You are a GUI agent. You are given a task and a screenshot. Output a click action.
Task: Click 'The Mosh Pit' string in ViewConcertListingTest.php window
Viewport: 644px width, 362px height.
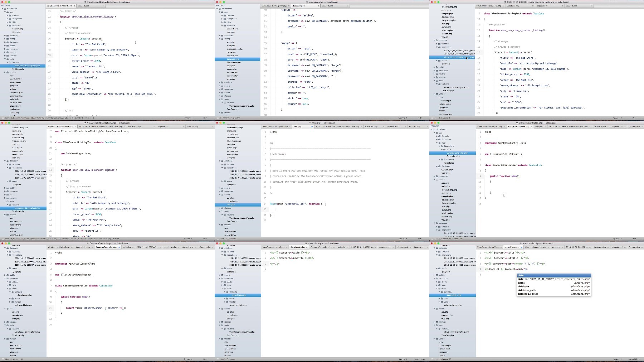click(95, 66)
